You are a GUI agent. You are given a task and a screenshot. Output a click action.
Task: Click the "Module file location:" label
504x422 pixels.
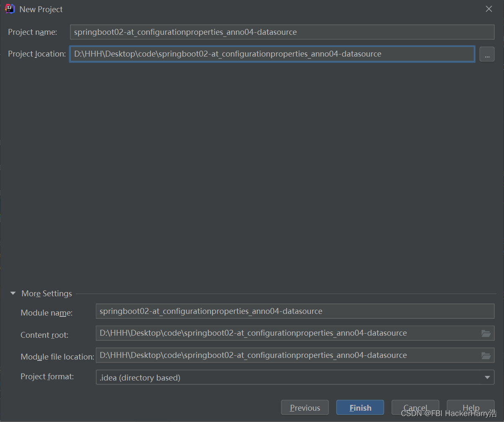(x=57, y=357)
